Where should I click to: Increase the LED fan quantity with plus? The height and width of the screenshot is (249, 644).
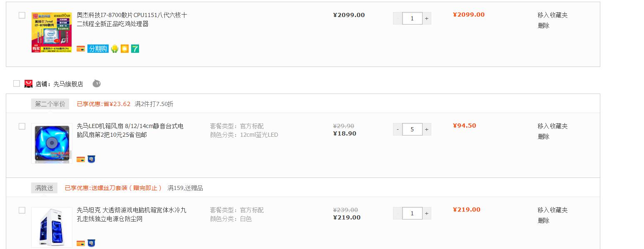pyautogui.click(x=427, y=129)
